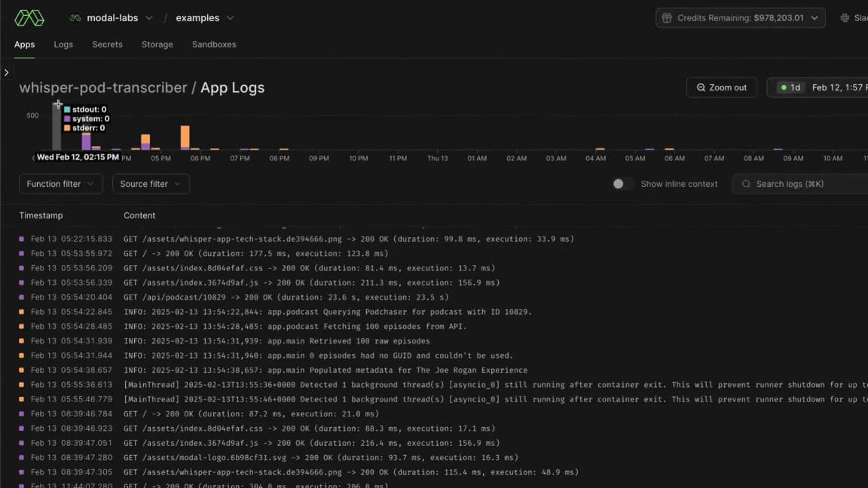
Task: Switch to the Apps tab
Action: 24,44
